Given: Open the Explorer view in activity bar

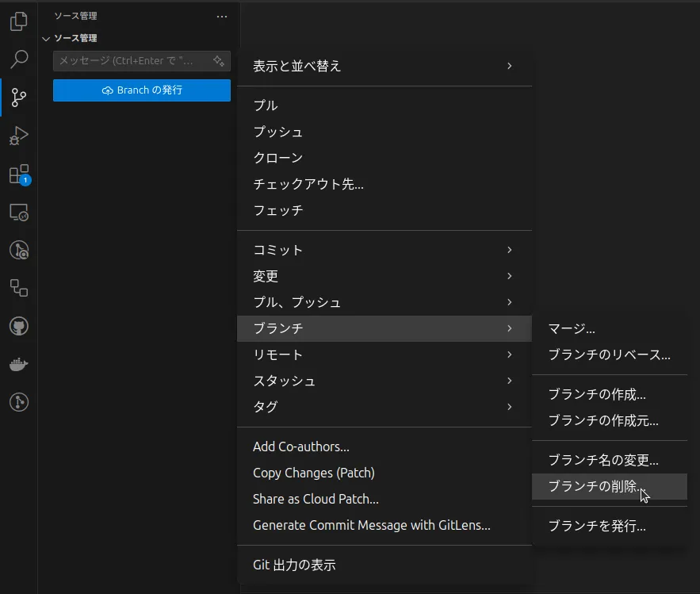Looking at the screenshot, I should pos(18,21).
